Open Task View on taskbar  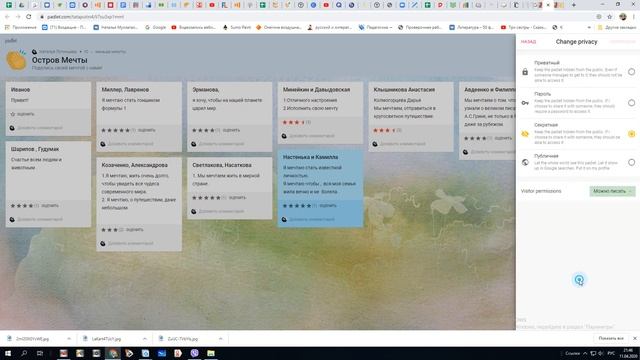point(40,353)
